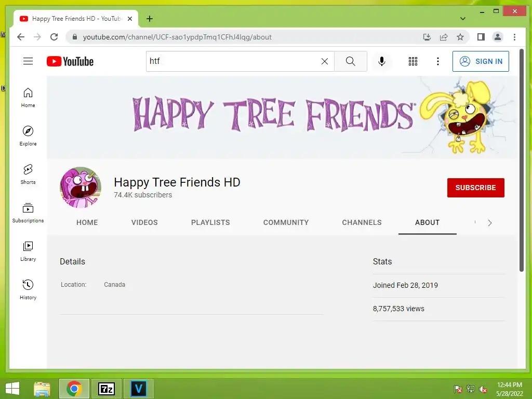Click the share this page icon
Image resolution: width=532 pixels, height=399 pixels.
(x=444, y=37)
